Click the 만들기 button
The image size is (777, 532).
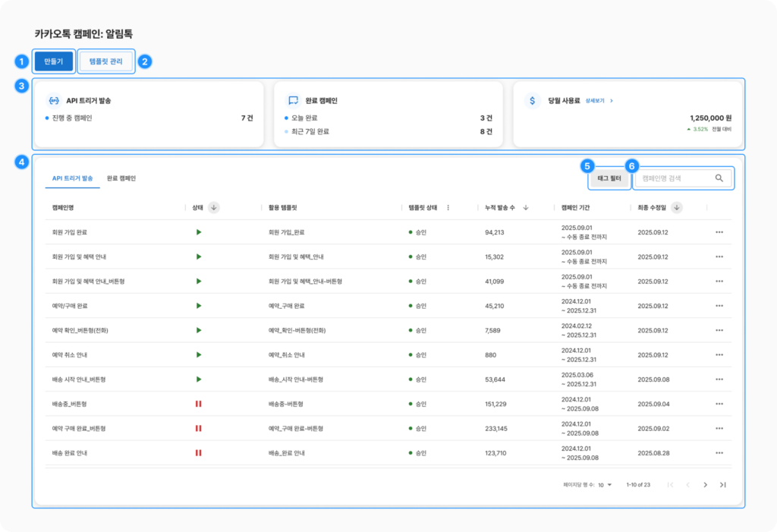tap(54, 61)
